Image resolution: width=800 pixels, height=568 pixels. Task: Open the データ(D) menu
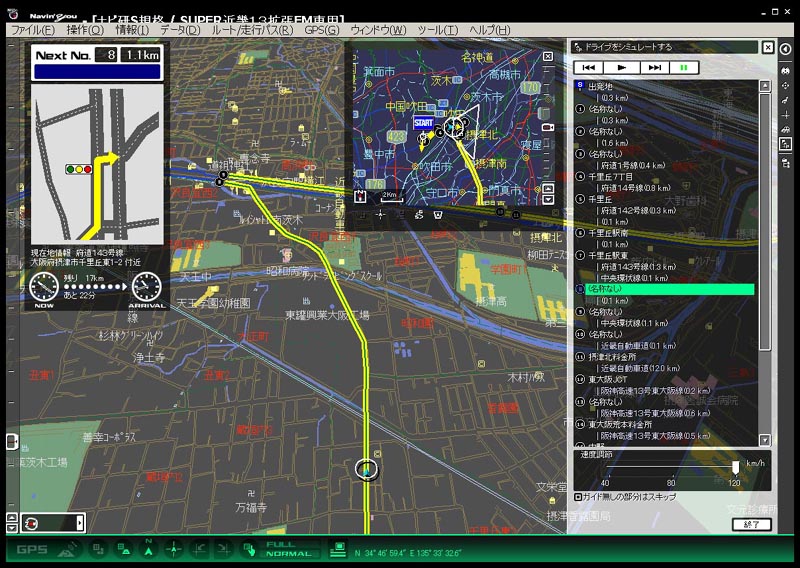coord(180,30)
